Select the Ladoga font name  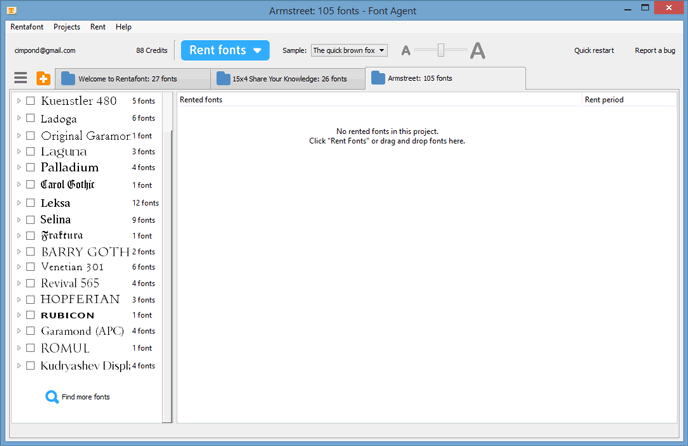click(x=58, y=119)
